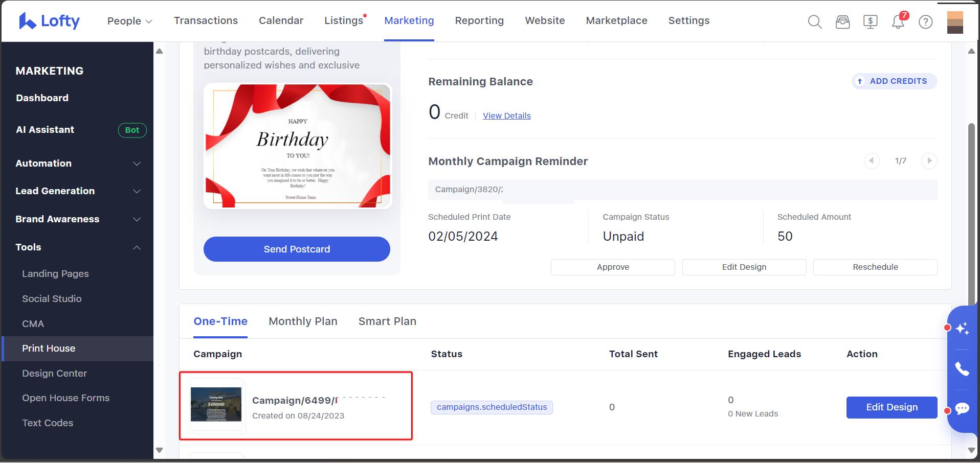
Task: Click the Happy Birthday postcard thumbnail
Action: coord(298,146)
